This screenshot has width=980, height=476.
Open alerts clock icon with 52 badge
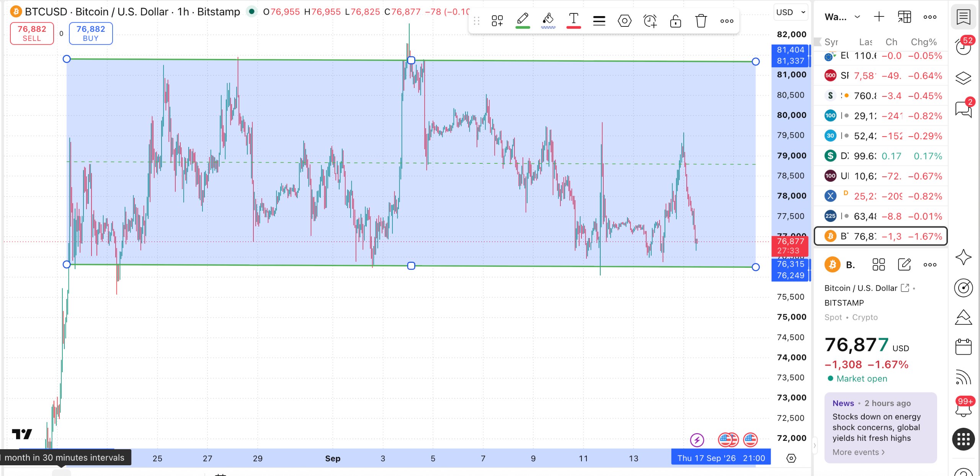pos(963,47)
